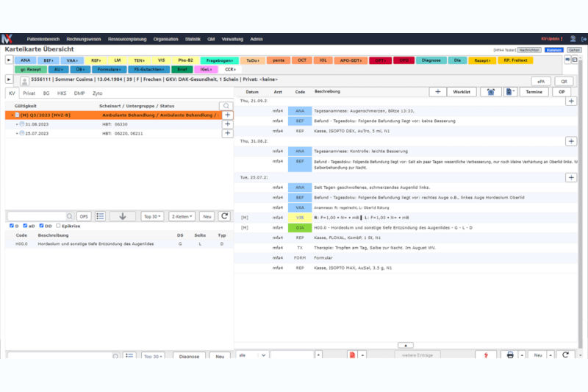Screen dimensions: 588x392
Task: Uncheck the DD diagnosis filter checkbox
Action: pos(40,226)
